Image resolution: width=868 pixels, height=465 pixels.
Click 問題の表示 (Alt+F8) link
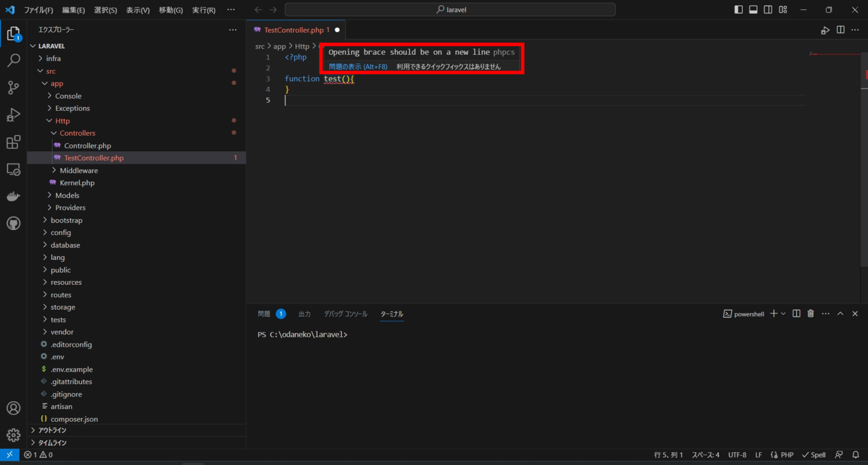pos(358,66)
